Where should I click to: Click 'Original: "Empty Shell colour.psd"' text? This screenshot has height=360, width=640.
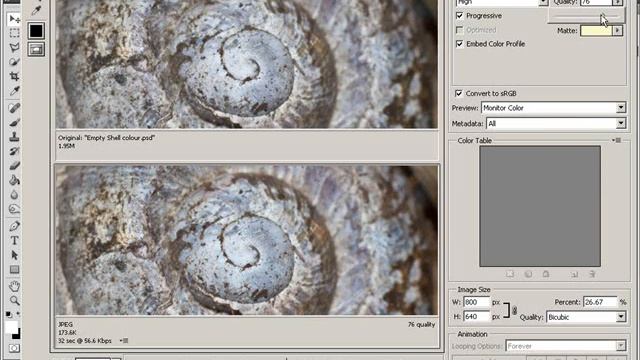[x=107, y=138]
